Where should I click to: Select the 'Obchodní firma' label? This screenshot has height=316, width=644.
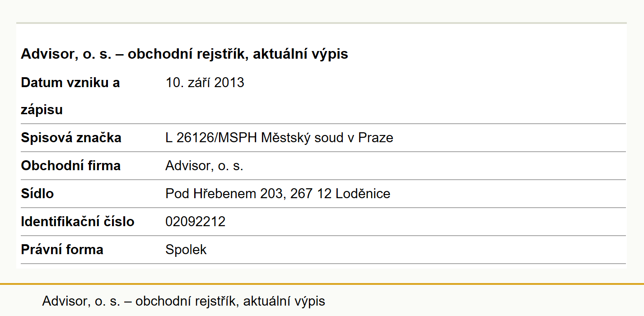coord(70,166)
